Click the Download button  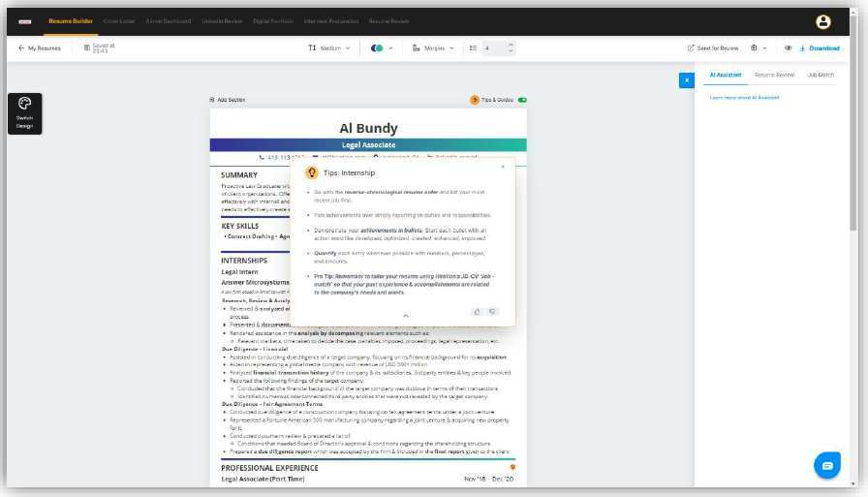(820, 47)
